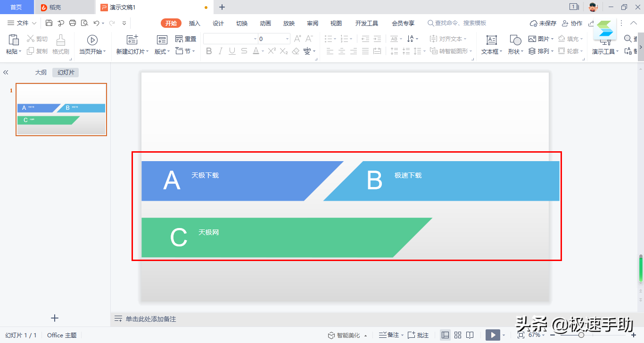Click the Unsaved (未保存) cloud button
Screen dimensions: 644x343
543,23
